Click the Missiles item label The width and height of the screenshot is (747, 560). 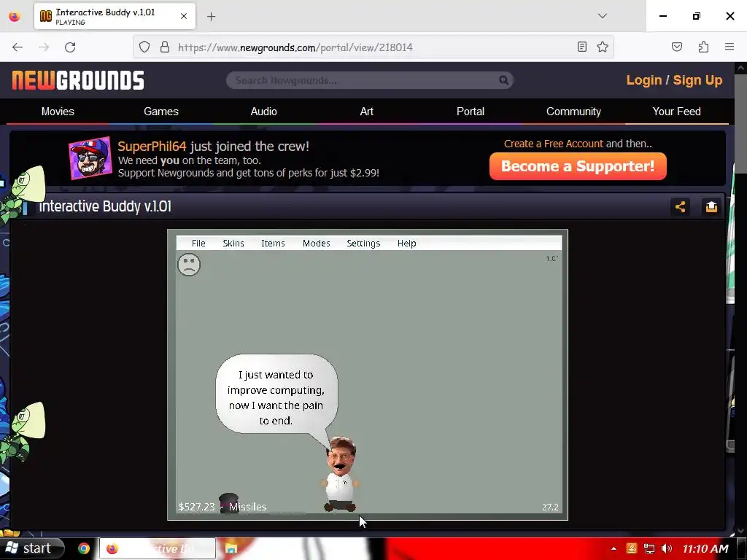(x=248, y=507)
